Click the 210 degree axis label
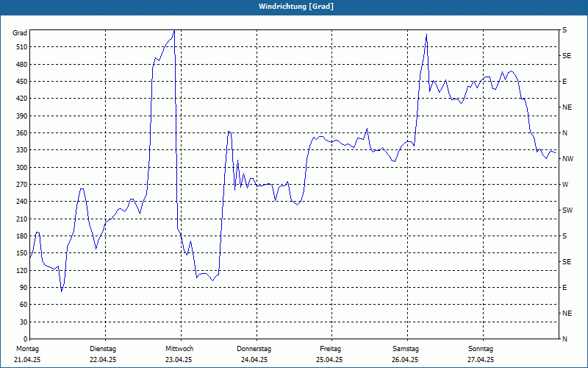This screenshot has height=368, width=588. (x=22, y=219)
